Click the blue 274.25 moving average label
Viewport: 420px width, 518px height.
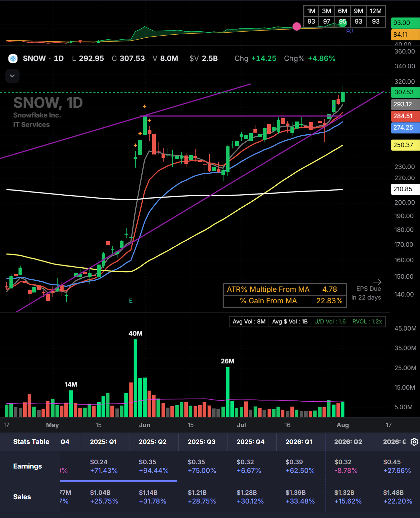405,128
